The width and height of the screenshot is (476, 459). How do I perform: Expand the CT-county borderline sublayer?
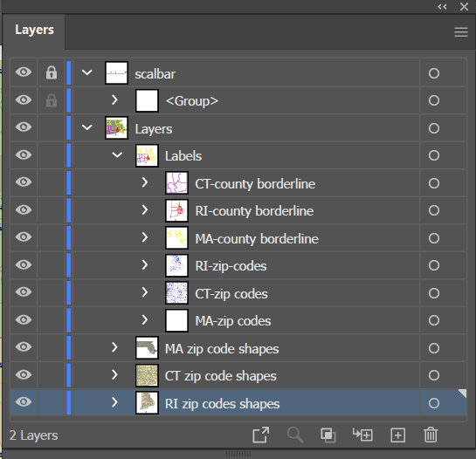[145, 182]
